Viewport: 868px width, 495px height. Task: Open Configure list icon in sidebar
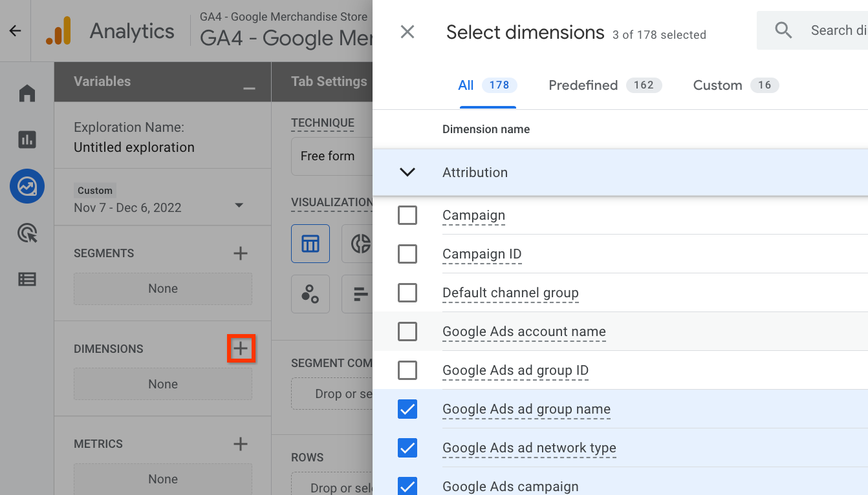click(27, 279)
